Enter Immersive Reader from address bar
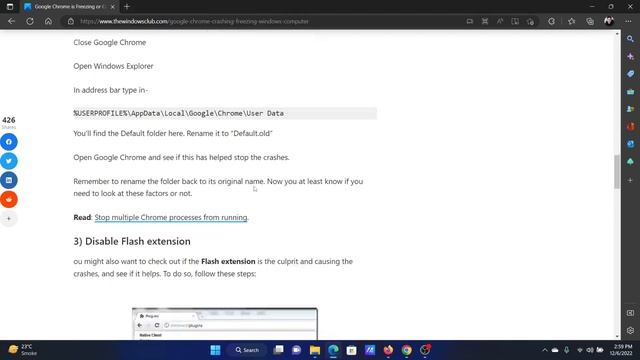This screenshot has height=360, width=640. pos(515,21)
